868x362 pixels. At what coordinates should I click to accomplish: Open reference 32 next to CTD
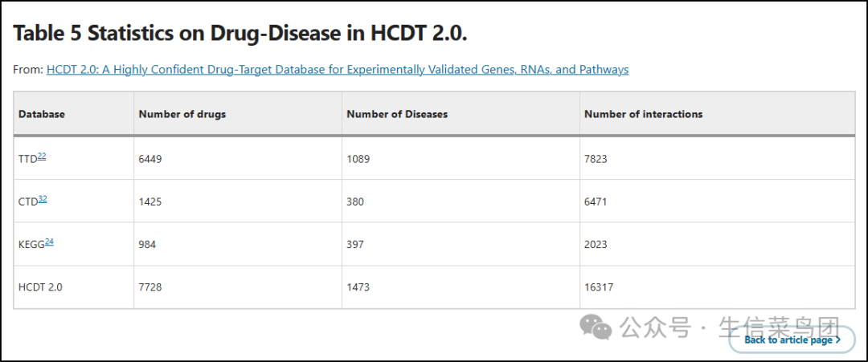[43, 199]
